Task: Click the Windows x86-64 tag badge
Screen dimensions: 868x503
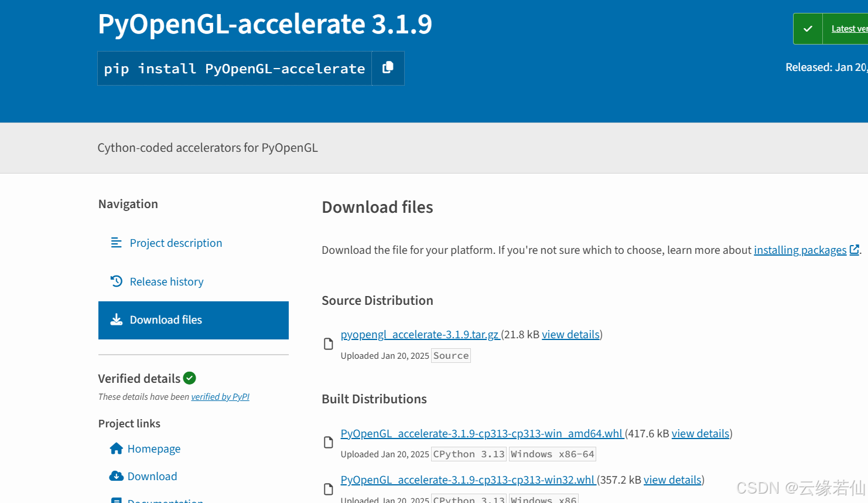Action: click(x=552, y=454)
